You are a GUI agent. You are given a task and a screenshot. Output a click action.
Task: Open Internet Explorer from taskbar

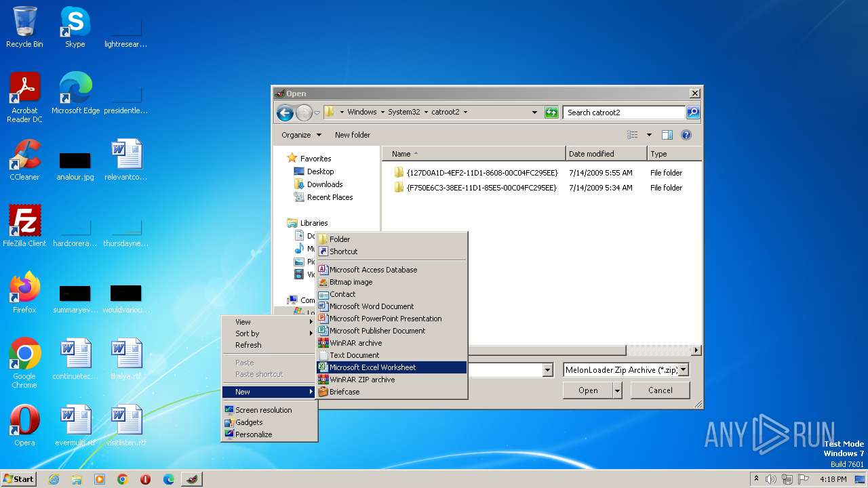(x=54, y=479)
